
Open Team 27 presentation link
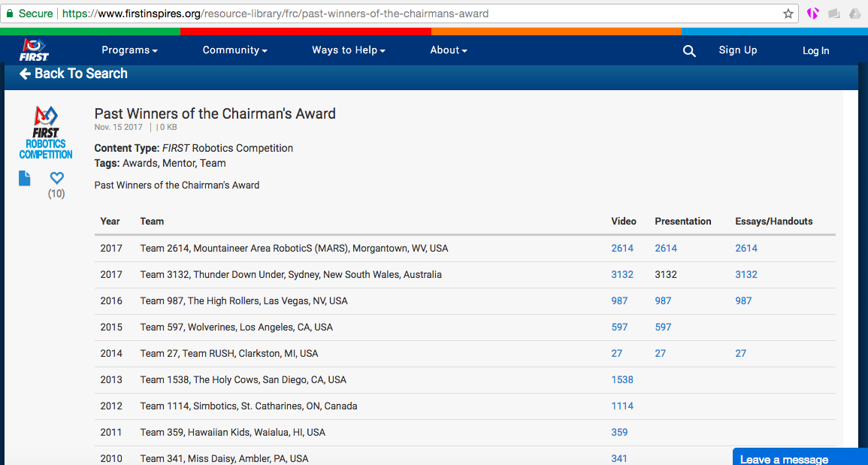(x=661, y=353)
